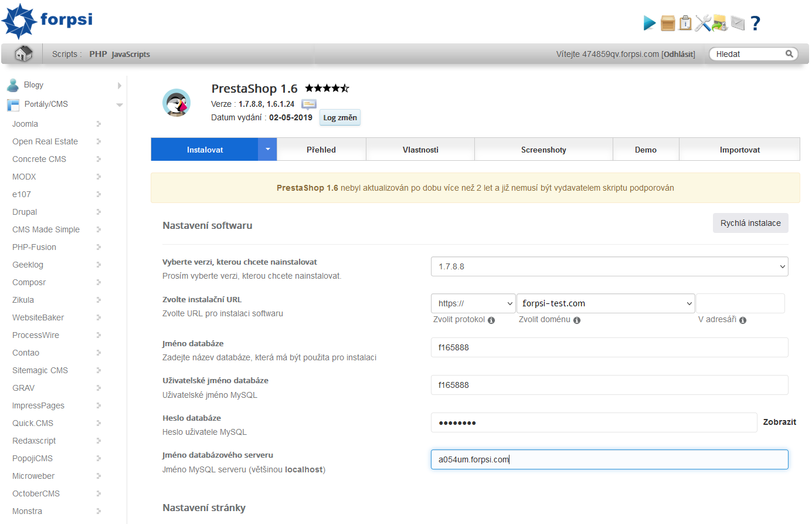Click the arrow icon beside Concrete CMS

coord(98,159)
